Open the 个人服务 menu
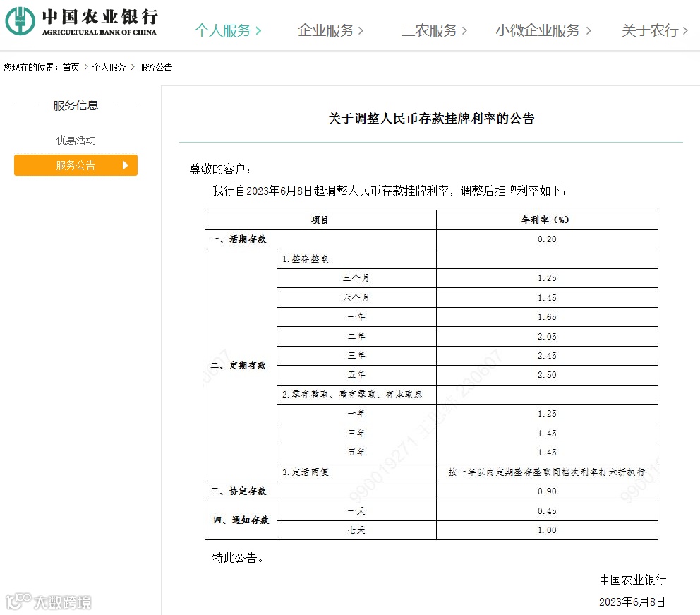 228,30
